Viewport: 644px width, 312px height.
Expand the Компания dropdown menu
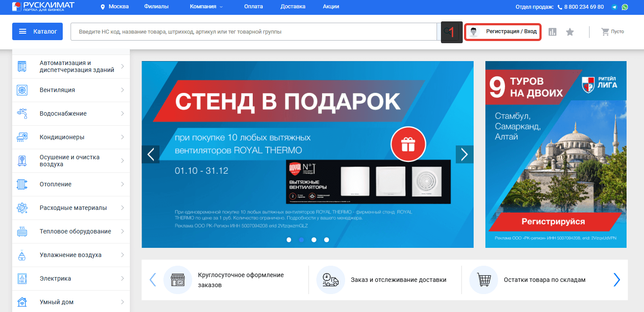[x=207, y=7]
